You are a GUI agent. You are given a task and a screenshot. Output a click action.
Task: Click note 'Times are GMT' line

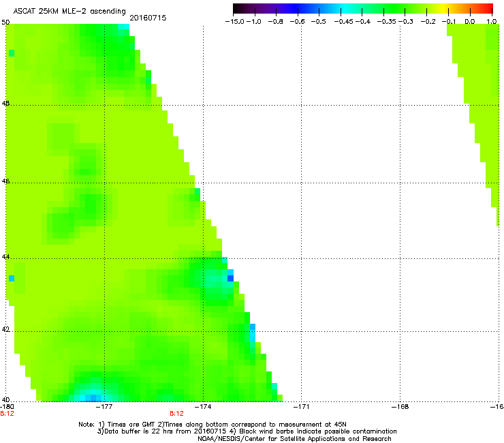coord(212,425)
